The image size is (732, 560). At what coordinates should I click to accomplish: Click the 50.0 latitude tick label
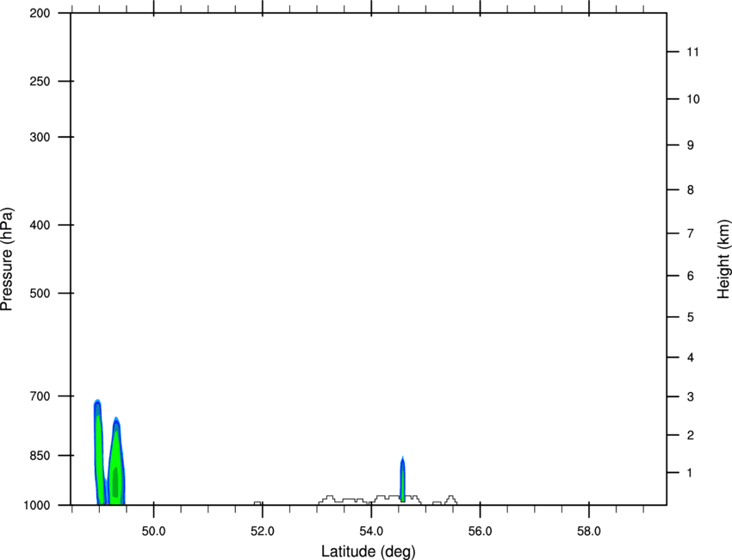(x=153, y=531)
